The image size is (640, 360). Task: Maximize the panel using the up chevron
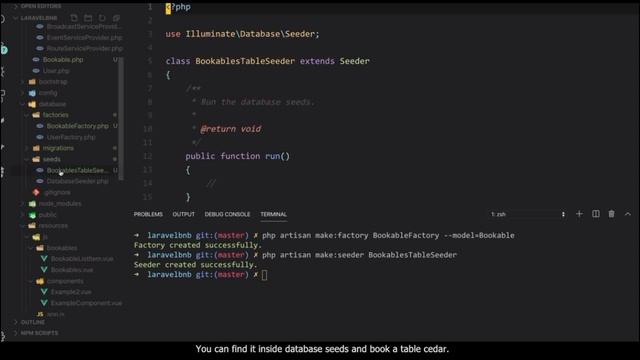point(628,214)
